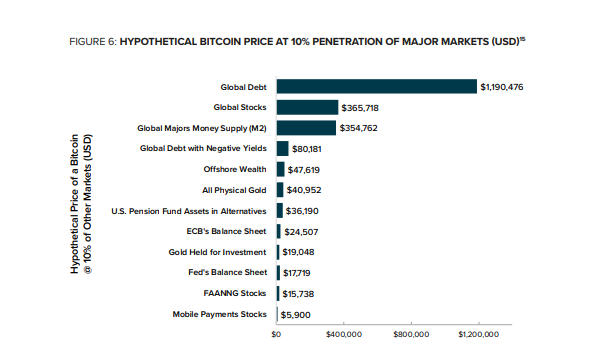Viewport: 603px width, 360px height.
Task: Select U.S. Pension Fund Assets label
Action: [x=188, y=211]
